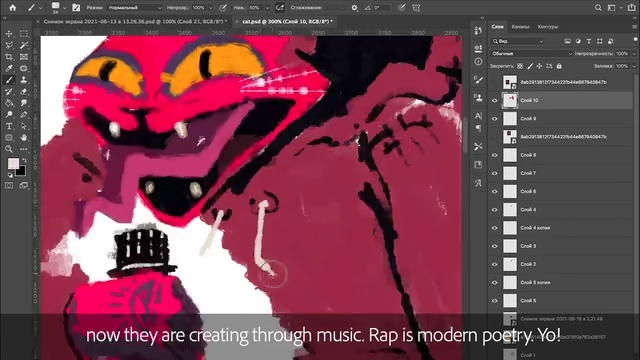This screenshot has height=360, width=640.
Task: Enable Quick Mask mode
Action: [9, 185]
